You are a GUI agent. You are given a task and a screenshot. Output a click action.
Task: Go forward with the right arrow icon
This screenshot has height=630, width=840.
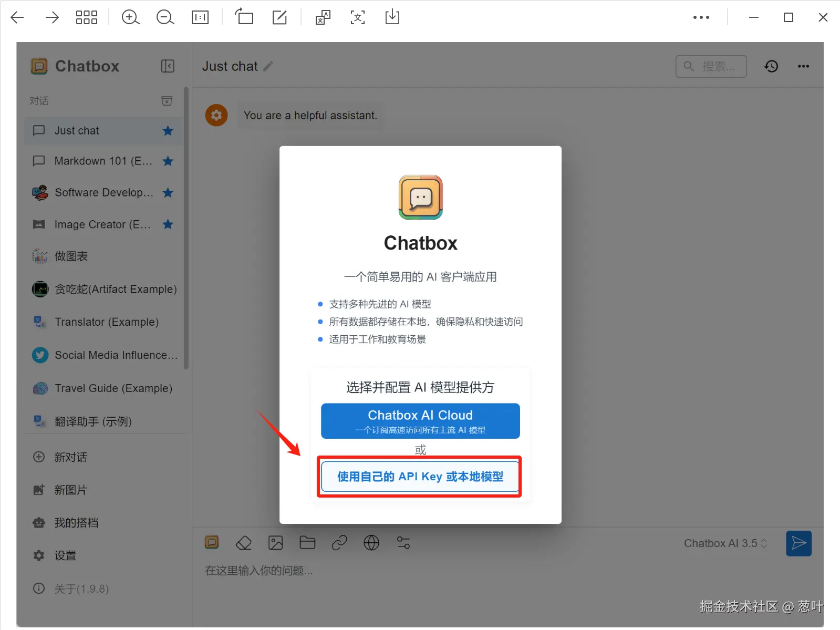pyautogui.click(x=52, y=17)
